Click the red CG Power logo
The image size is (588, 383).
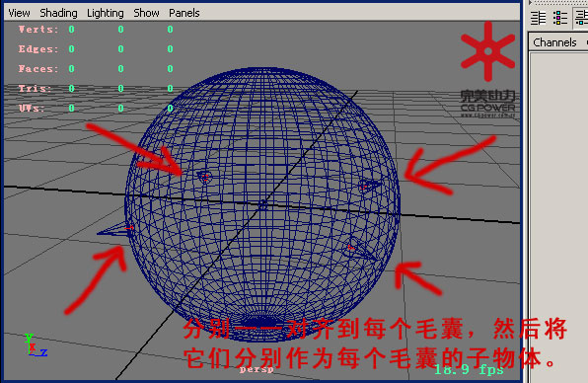point(488,51)
